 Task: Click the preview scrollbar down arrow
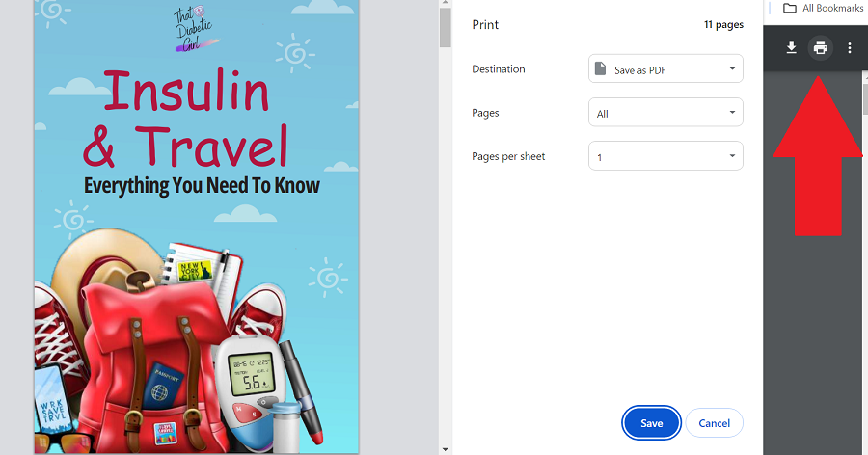tap(445, 449)
